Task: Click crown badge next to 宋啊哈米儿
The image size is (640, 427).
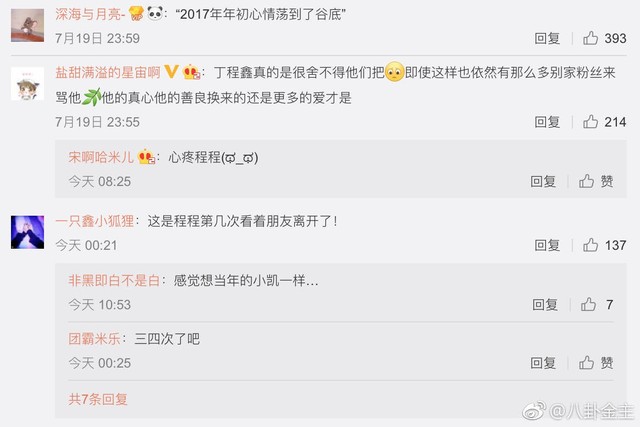Action: pos(146,157)
